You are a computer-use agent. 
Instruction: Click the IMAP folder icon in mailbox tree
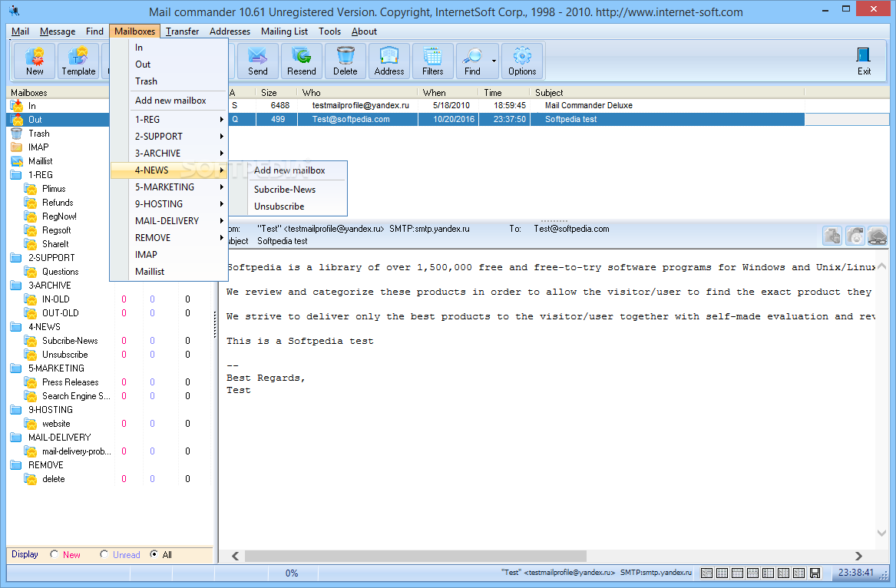coord(17,147)
